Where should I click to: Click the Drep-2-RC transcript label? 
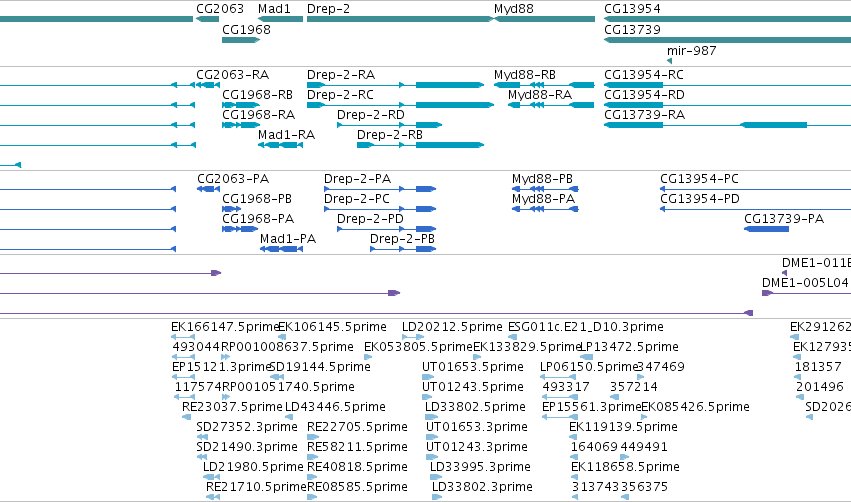340,94
